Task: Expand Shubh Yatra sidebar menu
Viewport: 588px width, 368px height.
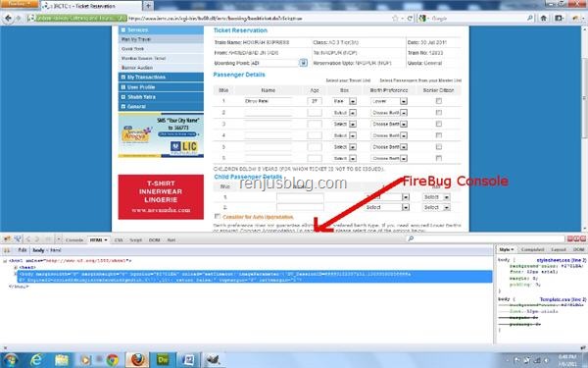Action: (161, 97)
